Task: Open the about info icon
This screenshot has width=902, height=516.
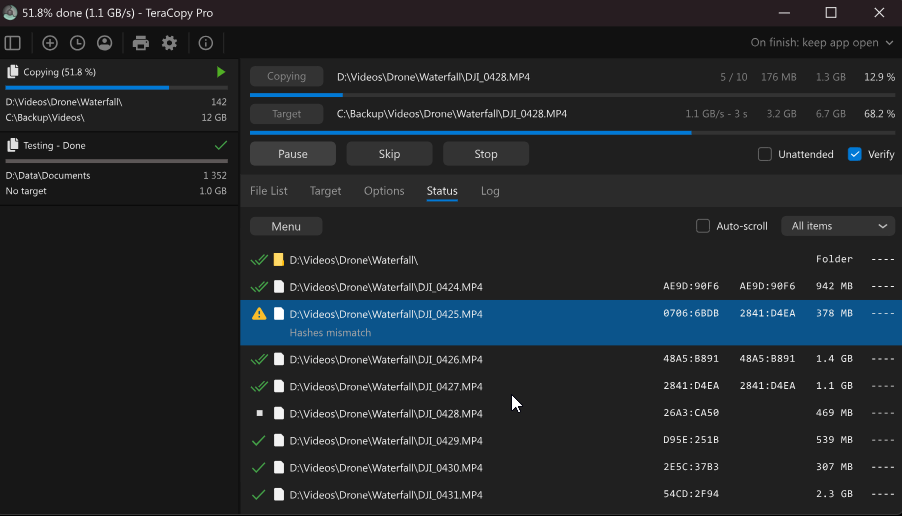Action: tap(205, 43)
